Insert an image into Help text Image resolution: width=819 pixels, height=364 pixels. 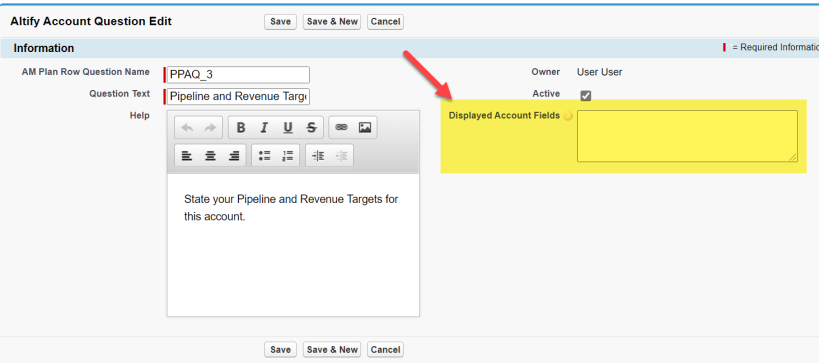pos(365,127)
